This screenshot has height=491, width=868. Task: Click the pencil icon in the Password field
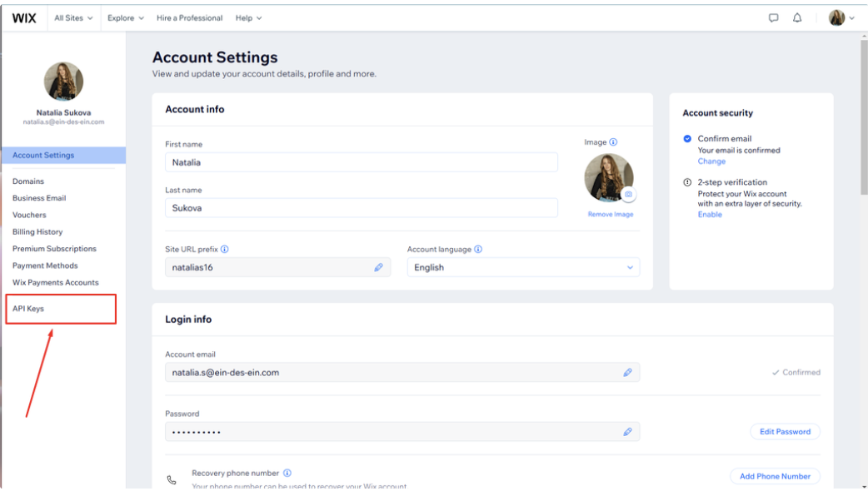coord(628,432)
